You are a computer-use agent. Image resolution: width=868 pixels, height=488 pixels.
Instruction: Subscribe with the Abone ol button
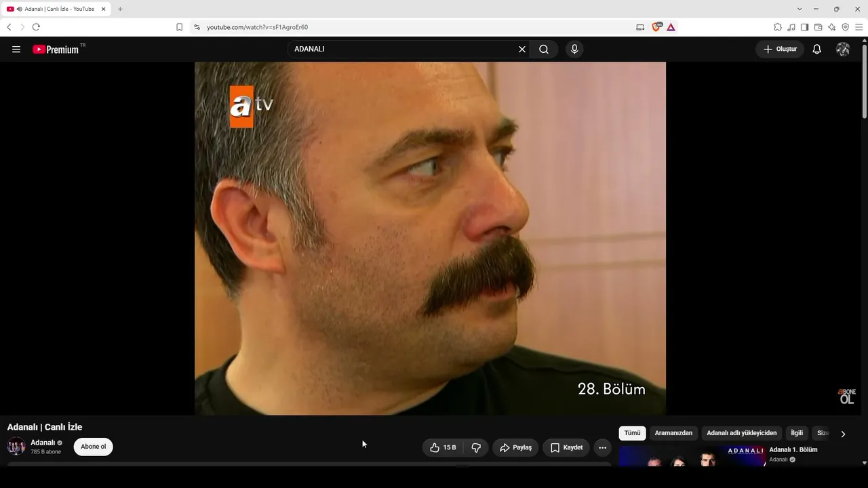[94, 447]
